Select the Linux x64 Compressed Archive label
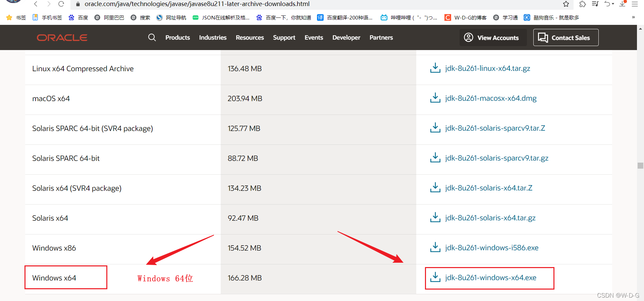The width and height of the screenshot is (644, 301). click(83, 69)
